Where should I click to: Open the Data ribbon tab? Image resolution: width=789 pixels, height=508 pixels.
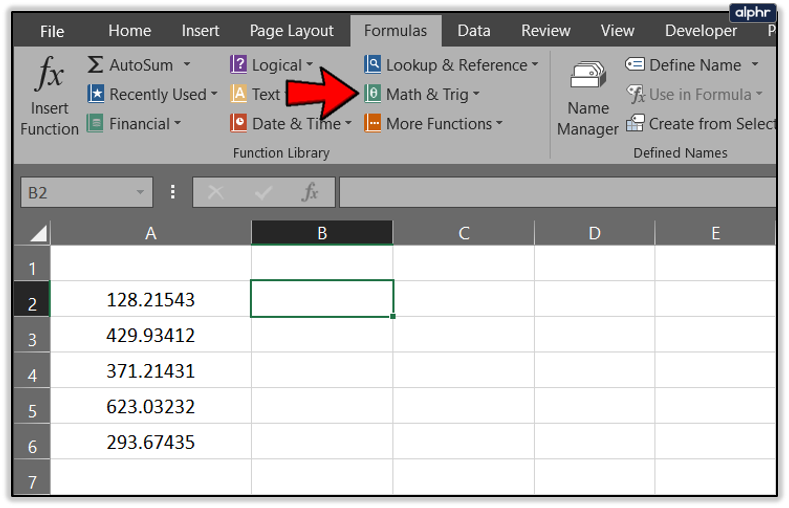coord(474,31)
